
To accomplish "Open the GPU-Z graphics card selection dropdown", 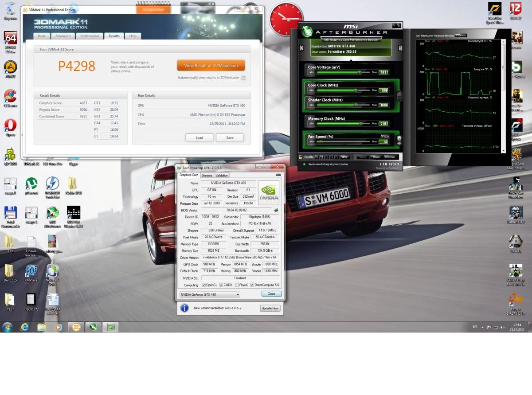I will pos(209,294).
